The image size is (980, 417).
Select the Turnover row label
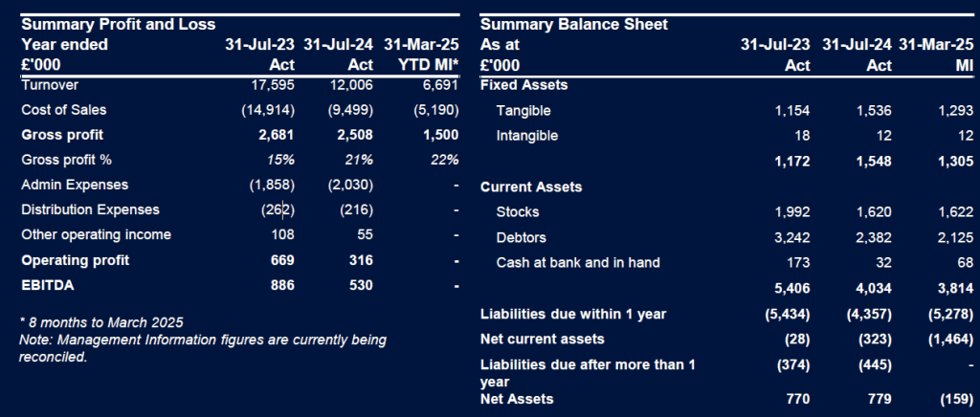click(x=50, y=85)
